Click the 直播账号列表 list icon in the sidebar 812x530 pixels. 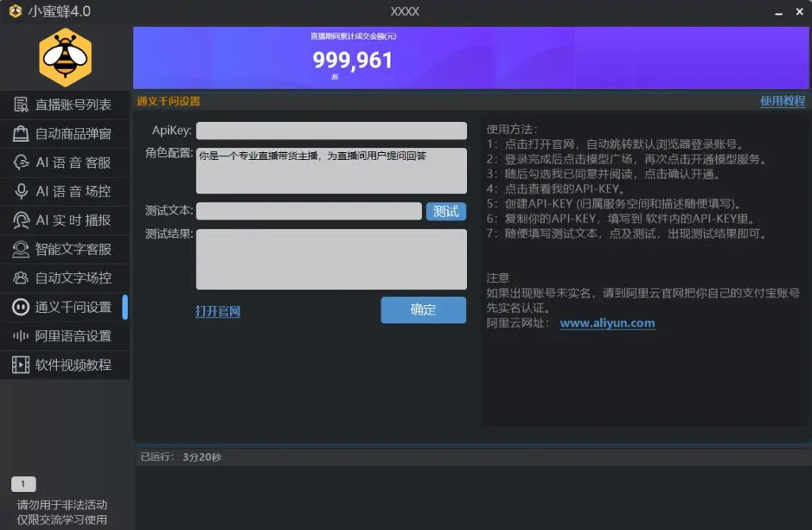(x=21, y=105)
